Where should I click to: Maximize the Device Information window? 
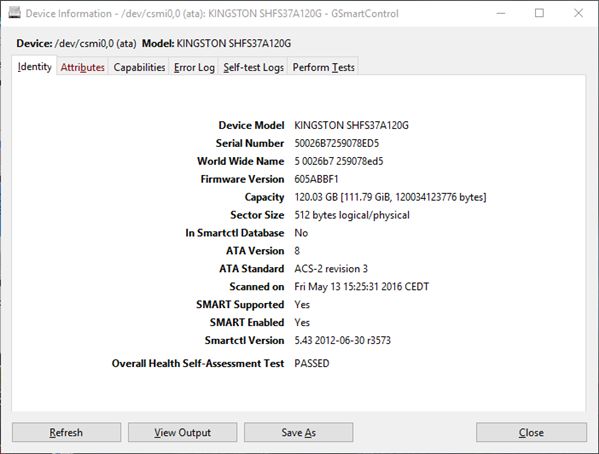539,13
